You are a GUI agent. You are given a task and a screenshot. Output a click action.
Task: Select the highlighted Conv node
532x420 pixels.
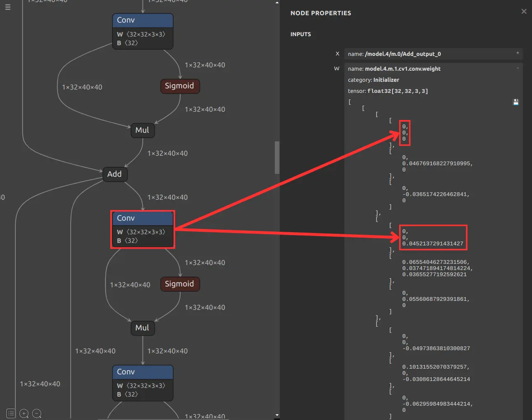point(142,229)
